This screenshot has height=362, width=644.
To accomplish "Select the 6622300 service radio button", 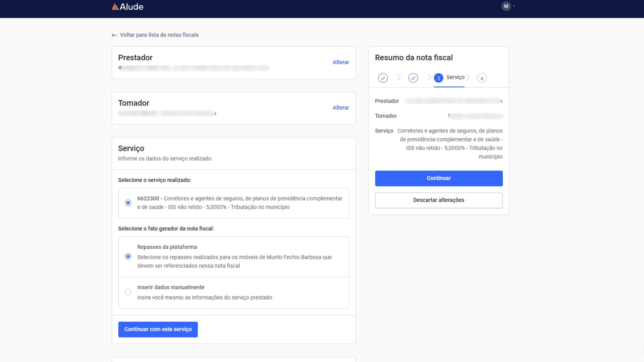I will pyautogui.click(x=128, y=203).
